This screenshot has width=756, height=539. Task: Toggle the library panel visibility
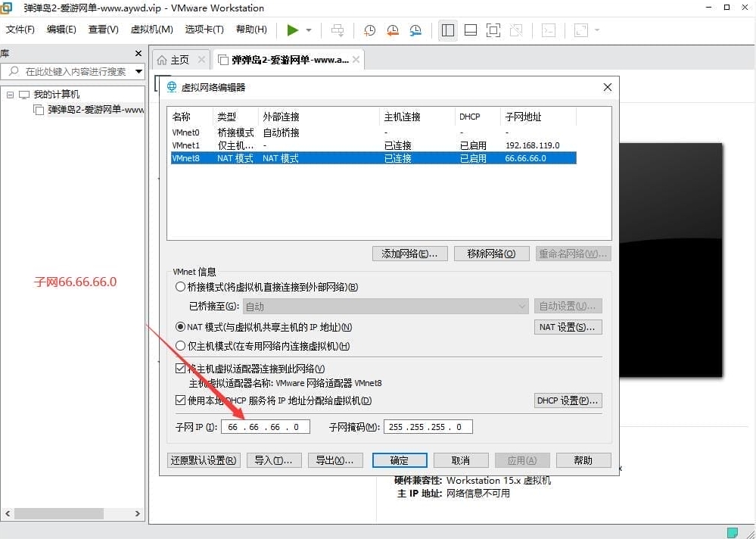[447, 30]
